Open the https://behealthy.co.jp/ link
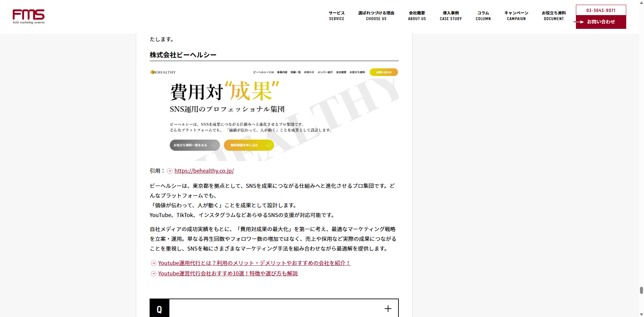Image resolution: width=644 pixels, height=317 pixels. (x=204, y=171)
